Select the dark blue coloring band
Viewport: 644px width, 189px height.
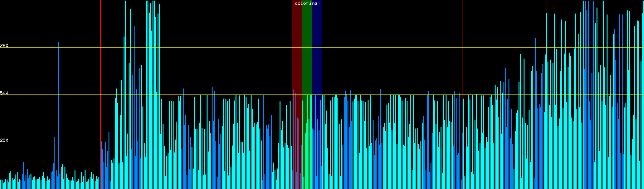pyautogui.click(x=317, y=47)
